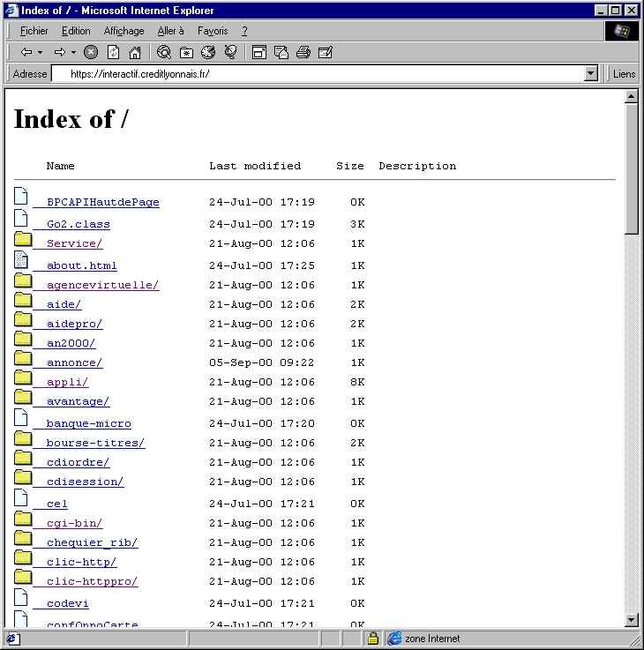Open the ? help menu
Image resolution: width=644 pixels, height=650 pixels.
(244, 31)
